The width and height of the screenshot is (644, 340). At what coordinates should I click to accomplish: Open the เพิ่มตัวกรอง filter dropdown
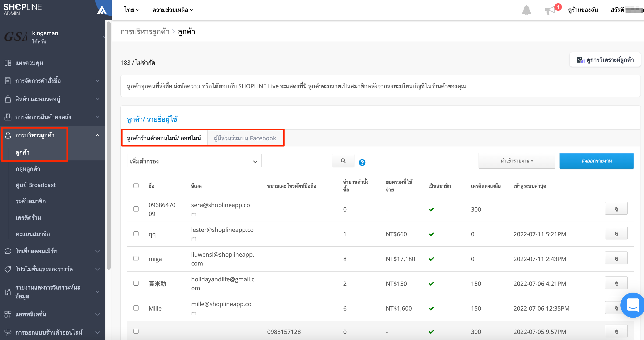pyautogui.click(x=194, y=161)
